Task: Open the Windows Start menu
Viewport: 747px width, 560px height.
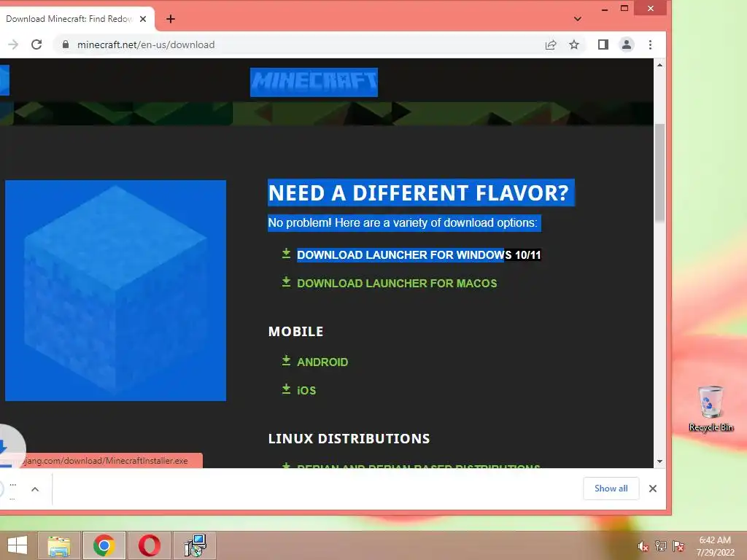Action: pos(18,545)
